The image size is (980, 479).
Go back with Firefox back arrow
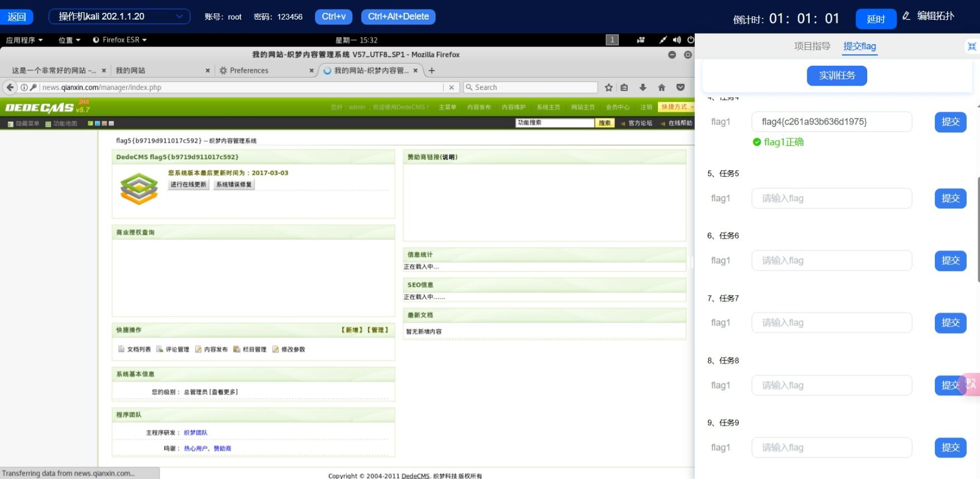10,87
